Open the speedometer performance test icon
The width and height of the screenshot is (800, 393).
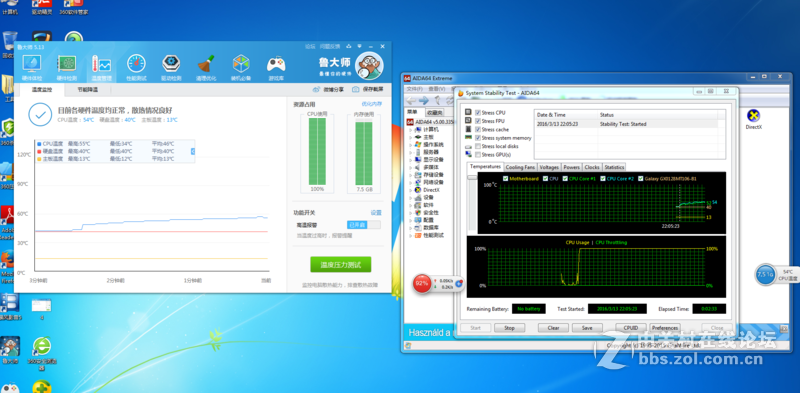(x=136, y=64)
